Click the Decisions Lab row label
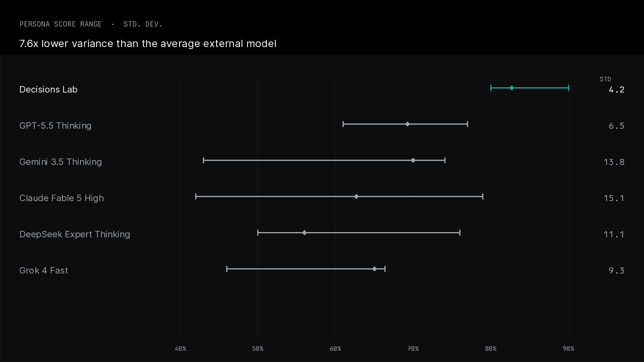 pos(48,89)
